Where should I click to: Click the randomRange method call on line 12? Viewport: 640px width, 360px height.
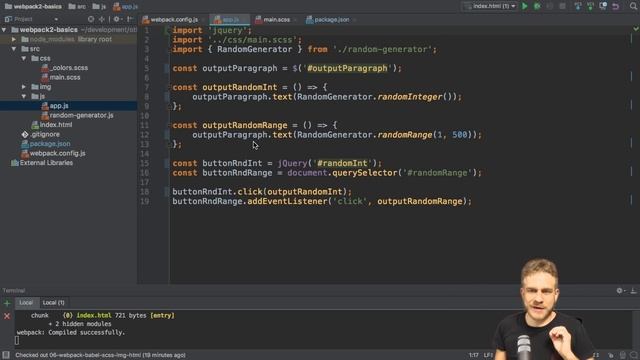[404, 135]
